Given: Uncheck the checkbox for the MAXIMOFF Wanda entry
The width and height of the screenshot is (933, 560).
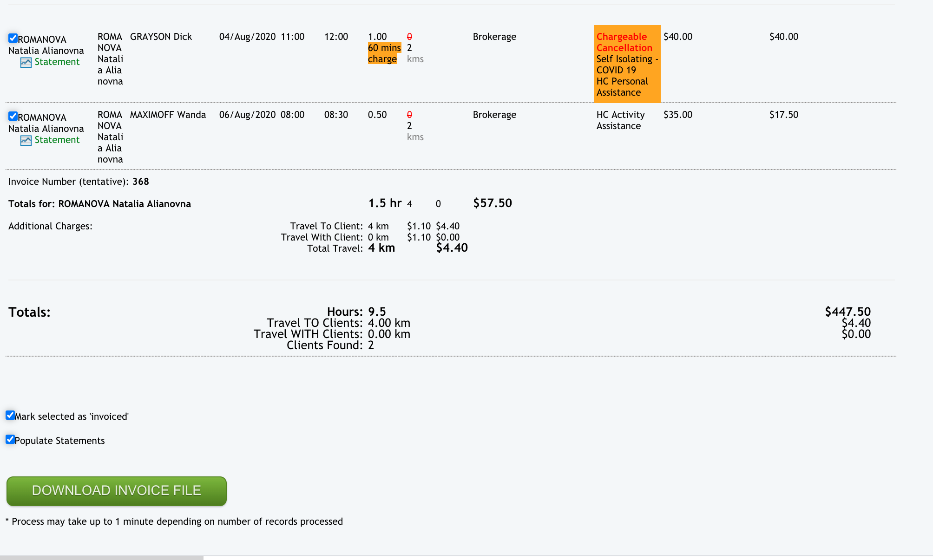Looking at the screenshot, I should click(13, 116).
